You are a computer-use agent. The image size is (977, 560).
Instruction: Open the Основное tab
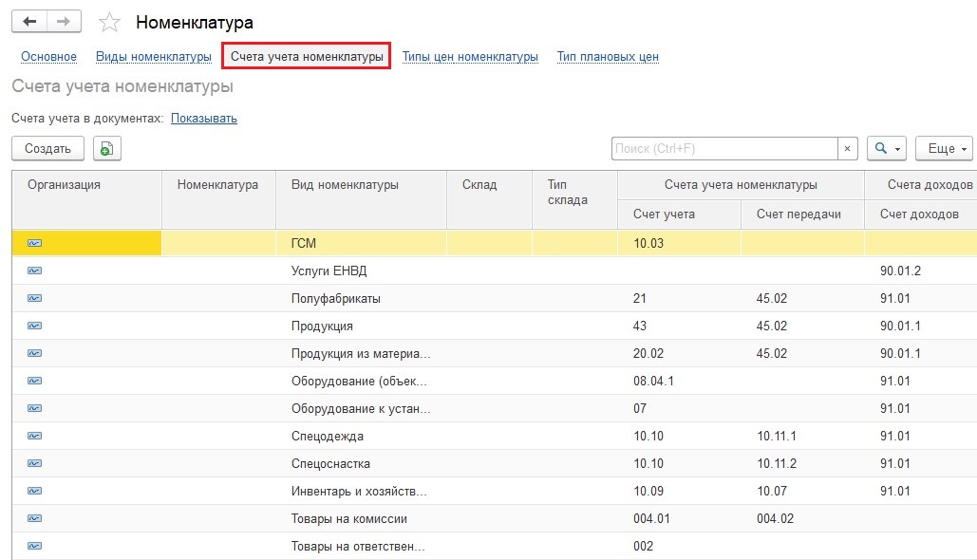point(48,57)
